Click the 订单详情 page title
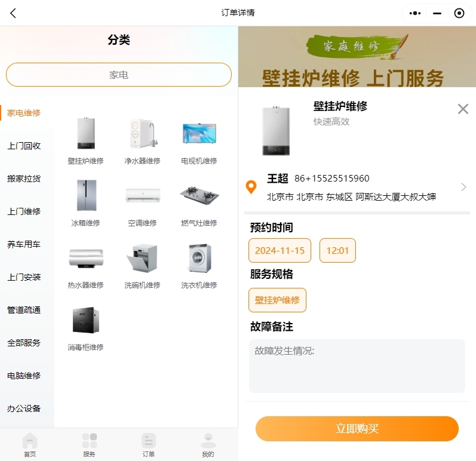This screenshot has height=461, width=476. pos(238,13)
